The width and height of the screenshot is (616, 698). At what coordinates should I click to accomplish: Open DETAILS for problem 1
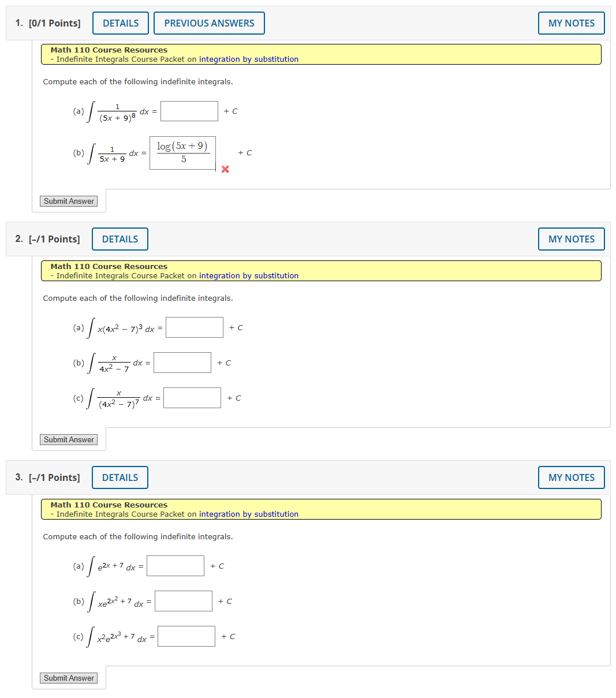click(120, 23)
